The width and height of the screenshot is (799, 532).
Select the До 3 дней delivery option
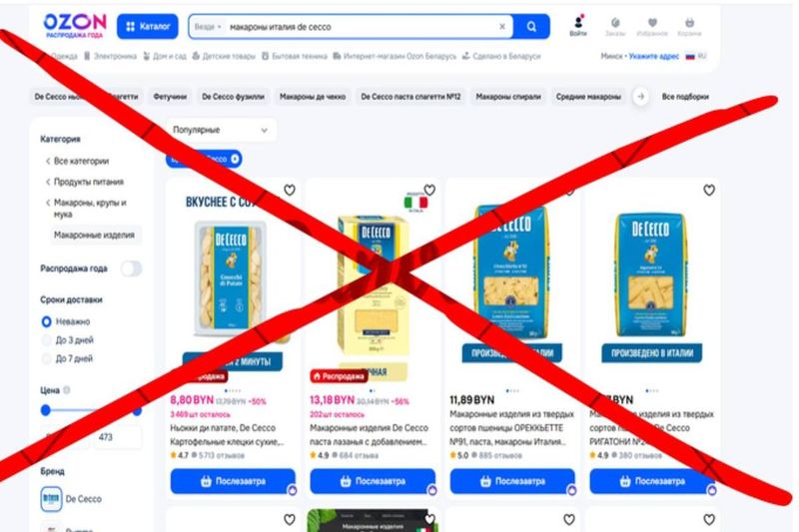coord(46,340)
